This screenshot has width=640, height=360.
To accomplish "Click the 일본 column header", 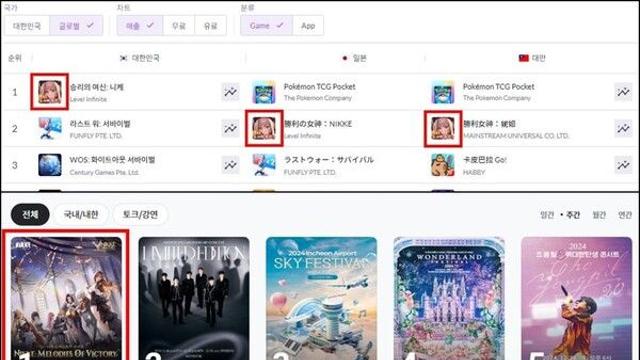I will coord(354,58).
